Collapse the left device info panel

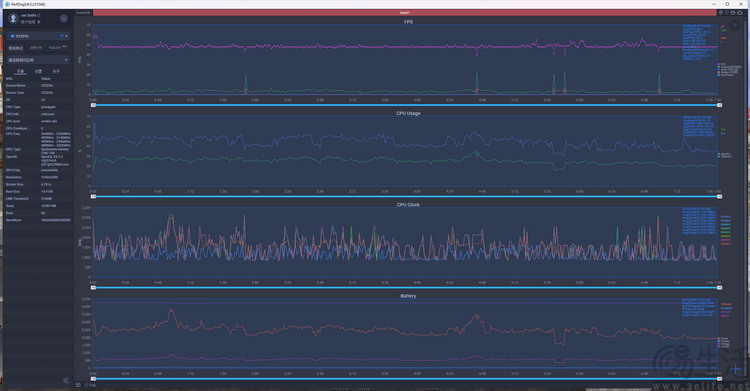(x=66, y=380)
